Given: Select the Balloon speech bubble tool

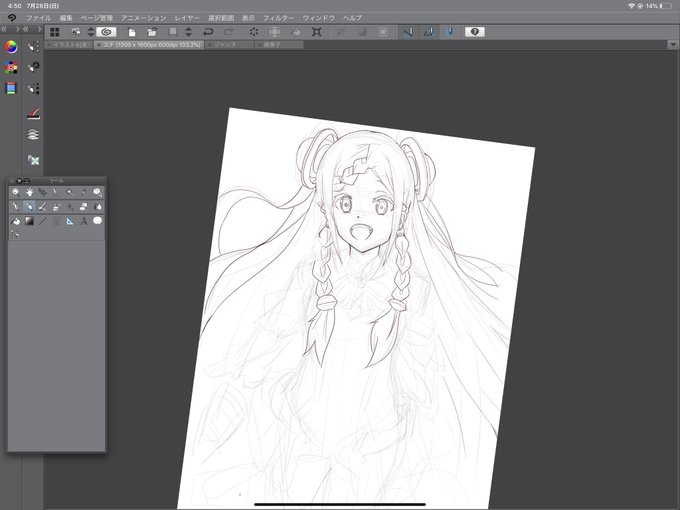Looking at the screenshot, I should coord(97,220).
